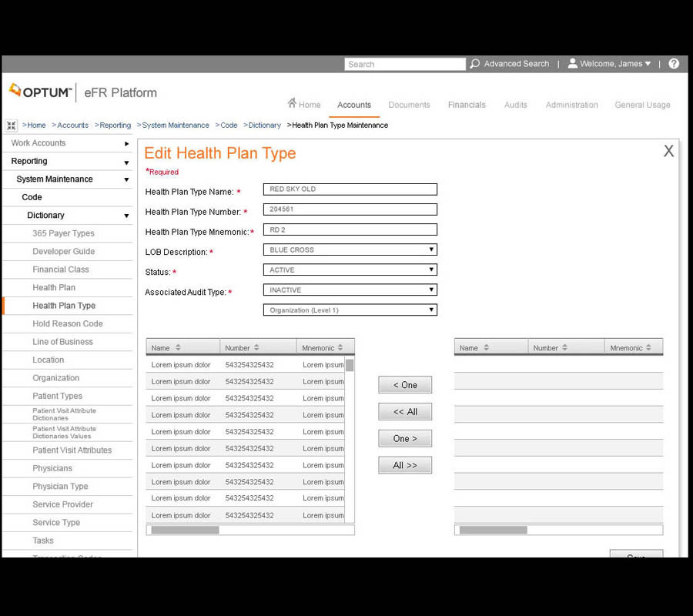Click the left table horizontal scrollbar
Image resolution: width=693 pixels, height=616 pixels.
[x=186, y=530]
